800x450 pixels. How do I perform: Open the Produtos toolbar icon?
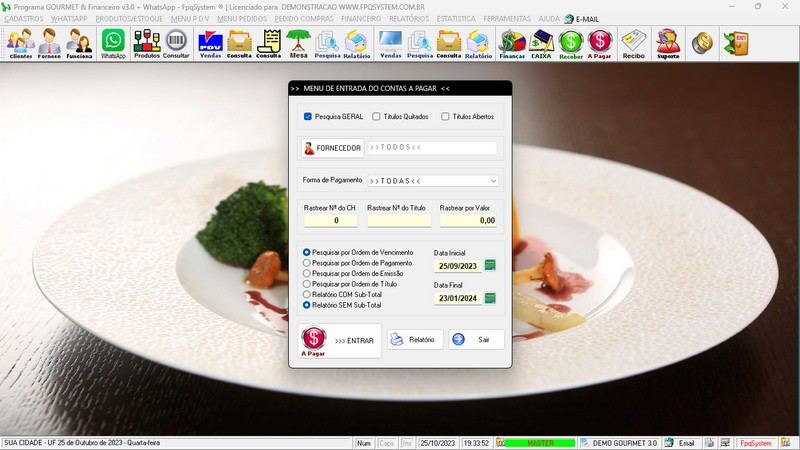pyautogui.click(x=147, y=43)
